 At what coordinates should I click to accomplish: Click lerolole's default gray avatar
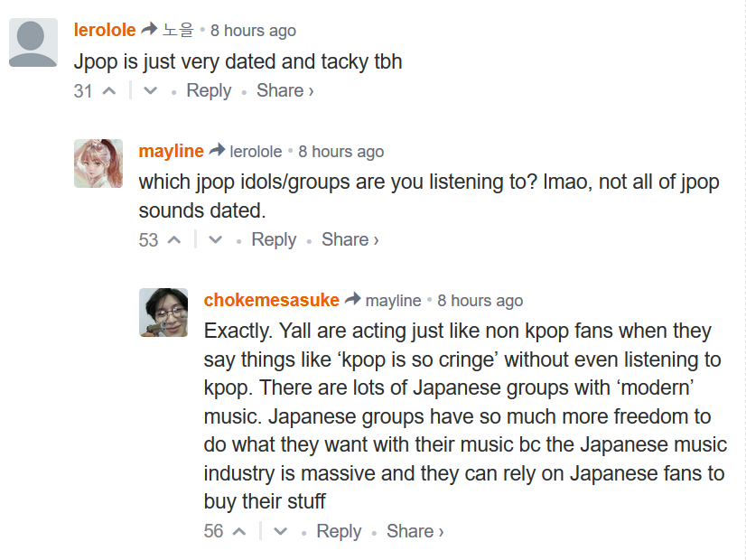point(33,42)
